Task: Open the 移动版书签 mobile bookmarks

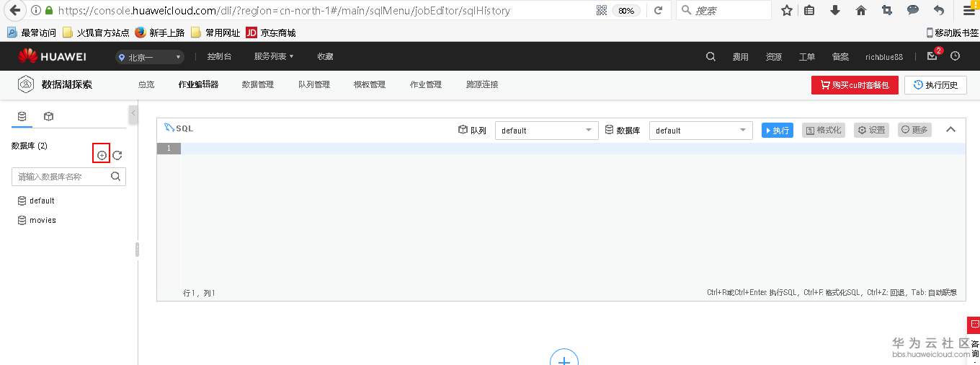Action: [952, 32]
